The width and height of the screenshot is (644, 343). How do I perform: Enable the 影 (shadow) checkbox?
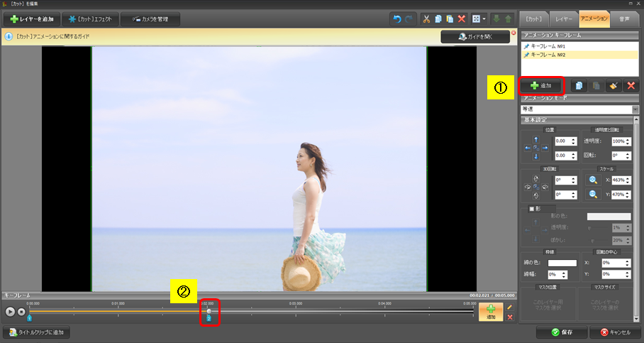point(531,209)
